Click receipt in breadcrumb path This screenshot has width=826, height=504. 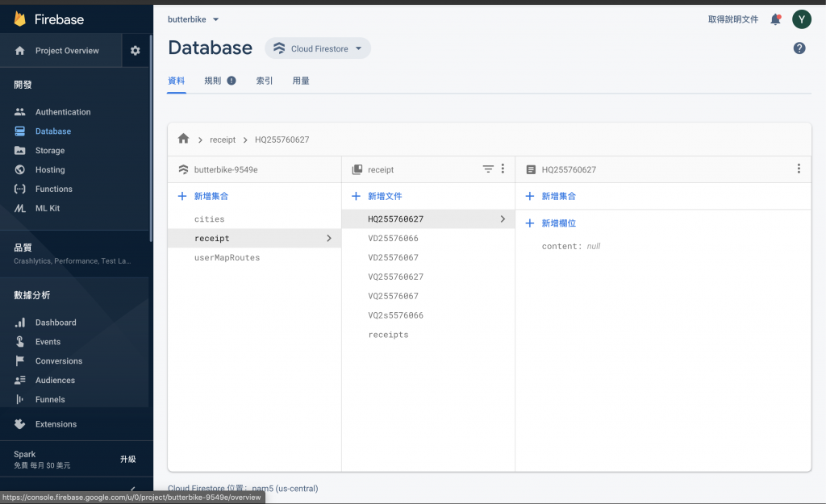coord(223,140)
